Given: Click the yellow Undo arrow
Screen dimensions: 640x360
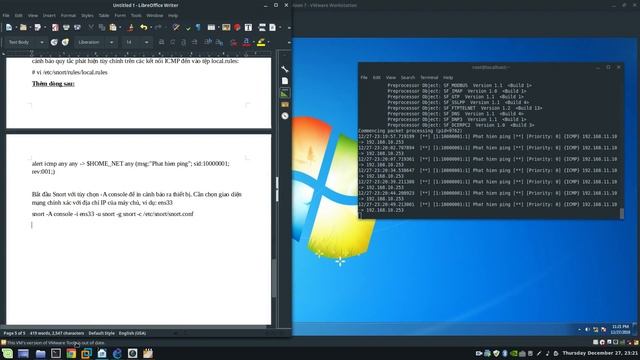Looking at the screenshot, I should click(144, 27).
